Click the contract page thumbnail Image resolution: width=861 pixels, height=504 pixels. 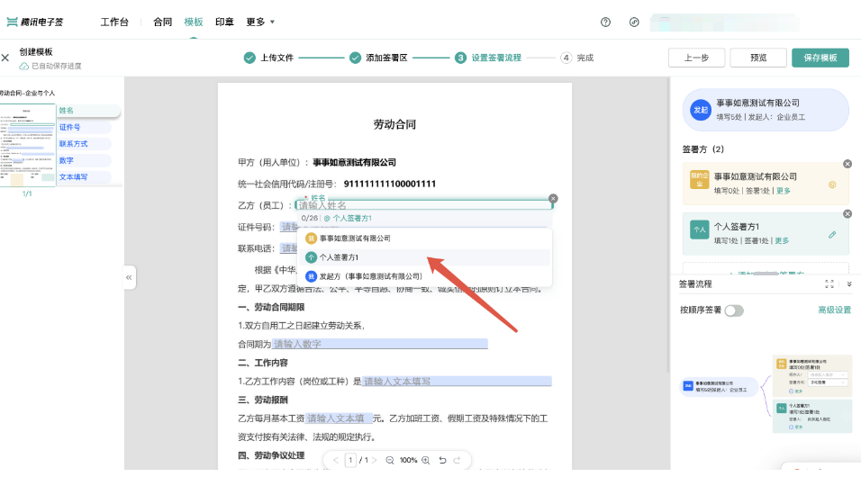(x=27, y=146)
